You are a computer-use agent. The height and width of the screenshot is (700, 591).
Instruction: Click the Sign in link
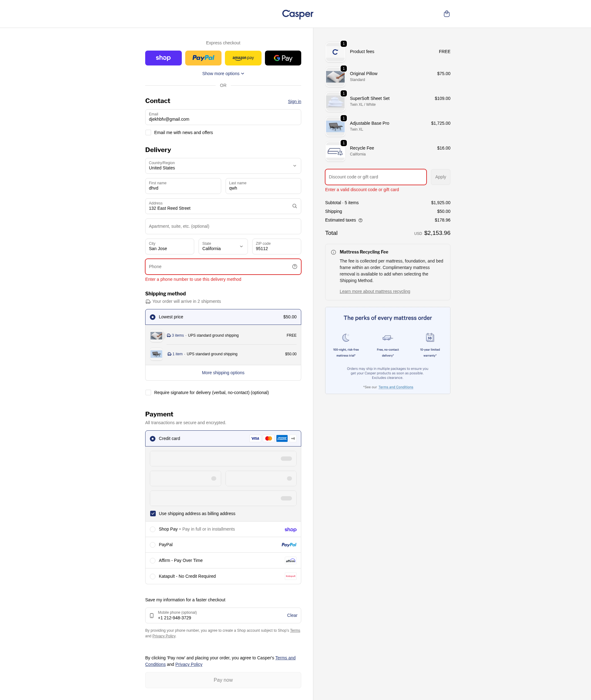tap(294, 101)
